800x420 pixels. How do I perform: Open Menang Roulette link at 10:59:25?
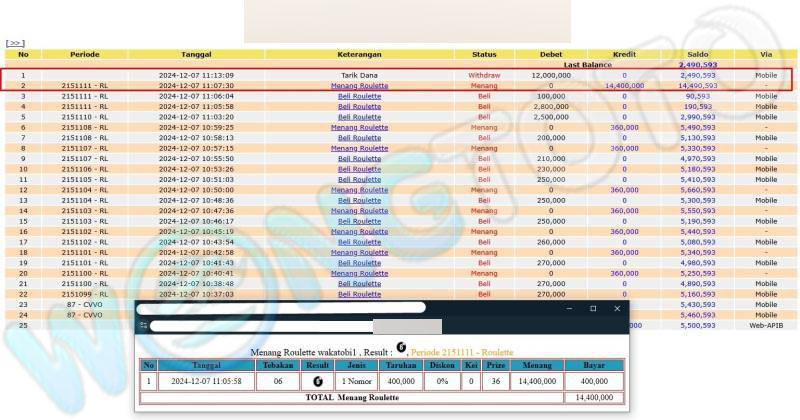359,128
